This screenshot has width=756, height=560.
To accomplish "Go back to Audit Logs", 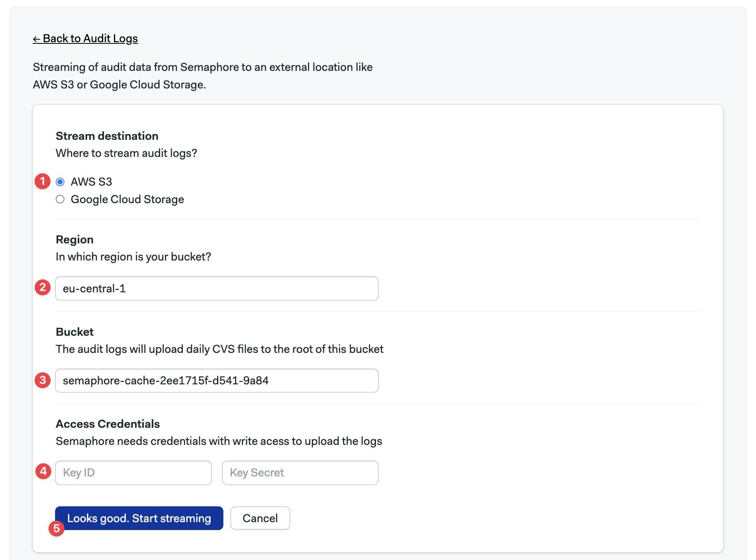I will 85,38.
